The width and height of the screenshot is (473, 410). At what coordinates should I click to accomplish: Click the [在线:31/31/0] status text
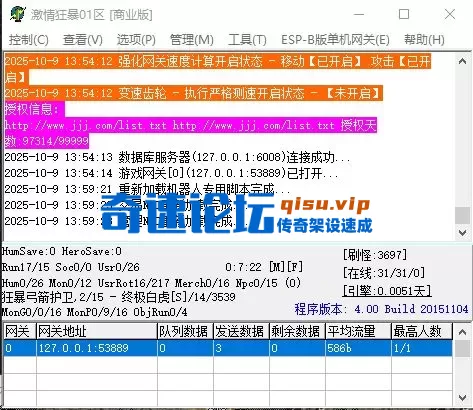(x=384, y=273)
